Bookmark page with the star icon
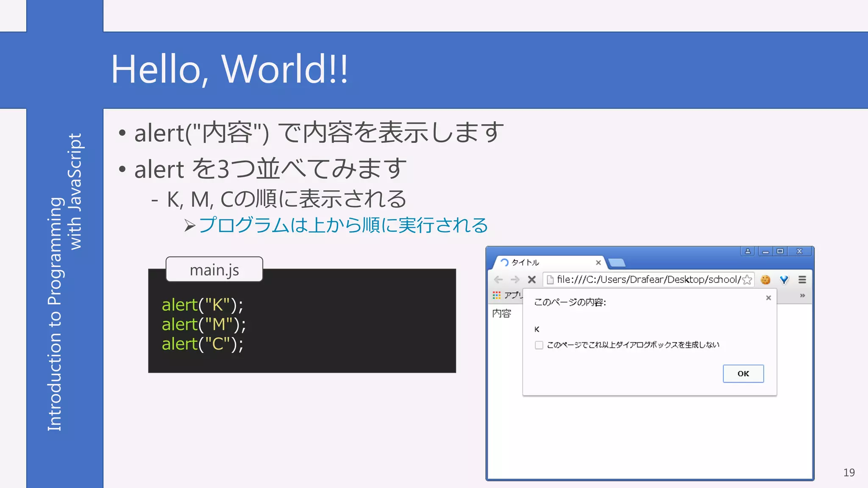Image resolution: width=868 pixels, height=488 pixels. [x=747, y=280]
